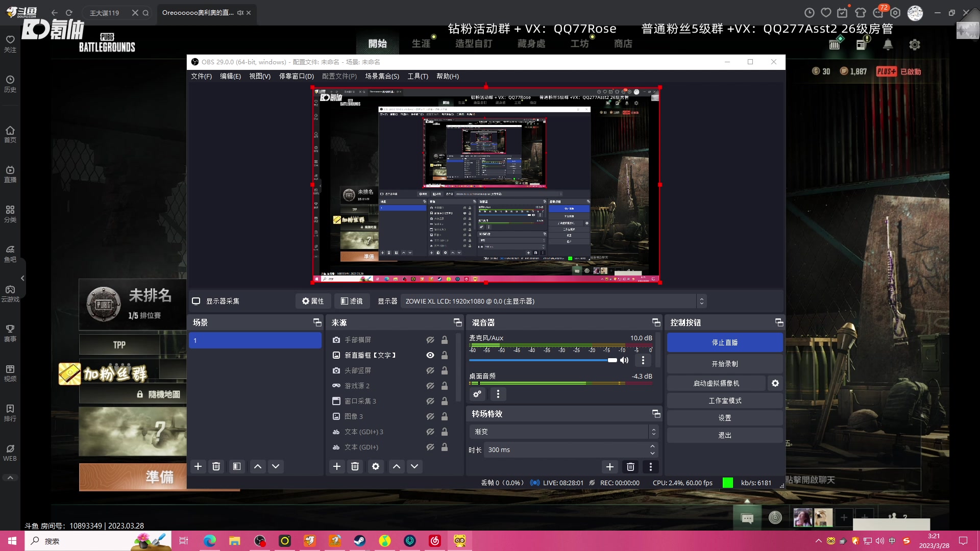Show the 窗口采集 3 source
Viewport: 980px width, 551px height.
[x=430, y=401]
